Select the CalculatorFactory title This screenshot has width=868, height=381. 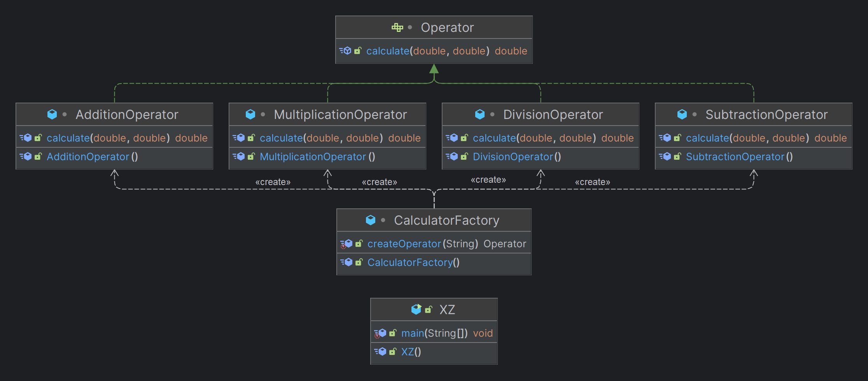446,220
